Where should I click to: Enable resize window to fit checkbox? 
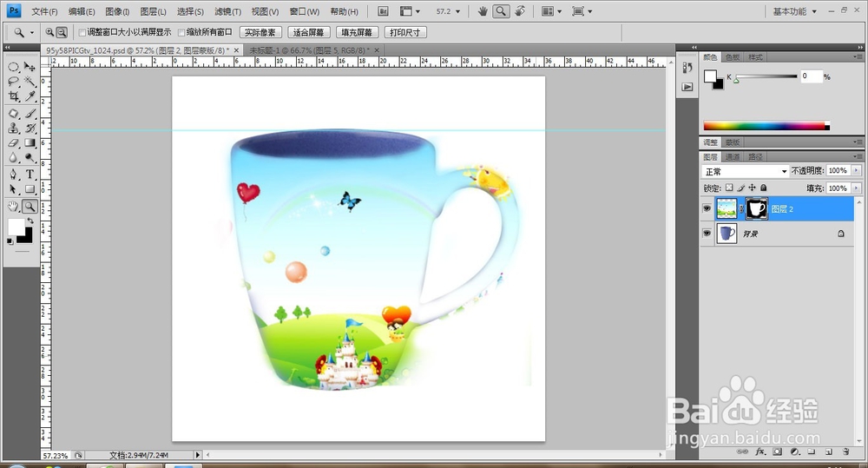82,33
